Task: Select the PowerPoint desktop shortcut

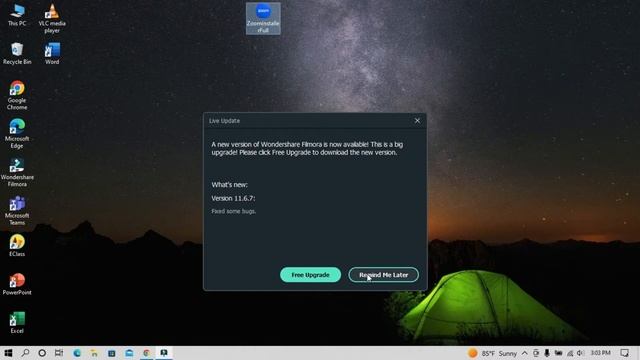Action: point(17,284)
